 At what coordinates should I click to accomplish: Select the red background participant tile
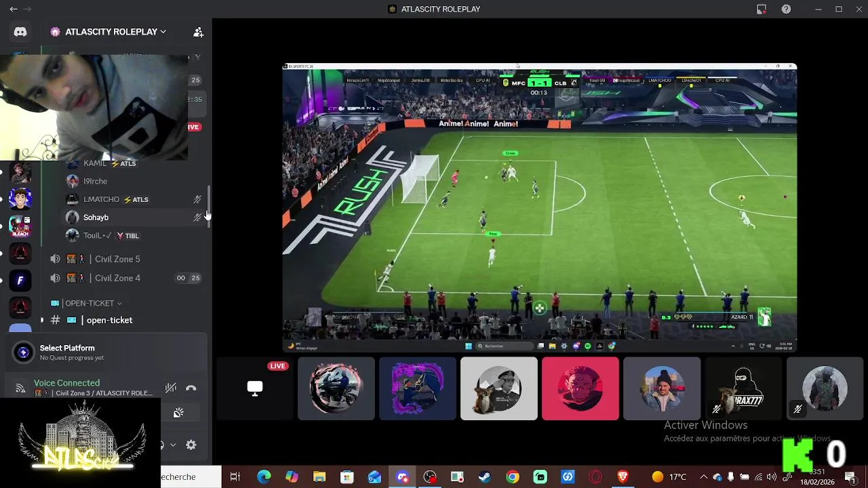(580, 388)
